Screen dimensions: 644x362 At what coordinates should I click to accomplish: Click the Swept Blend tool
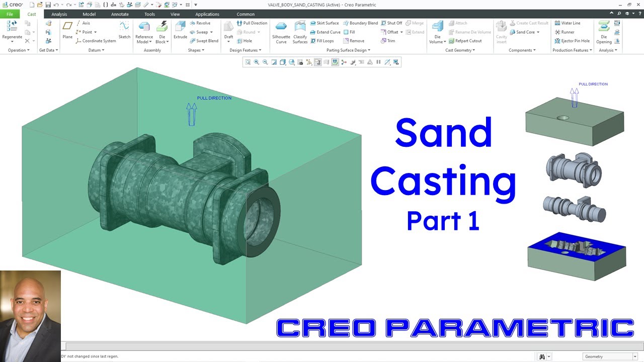point(204,41)
